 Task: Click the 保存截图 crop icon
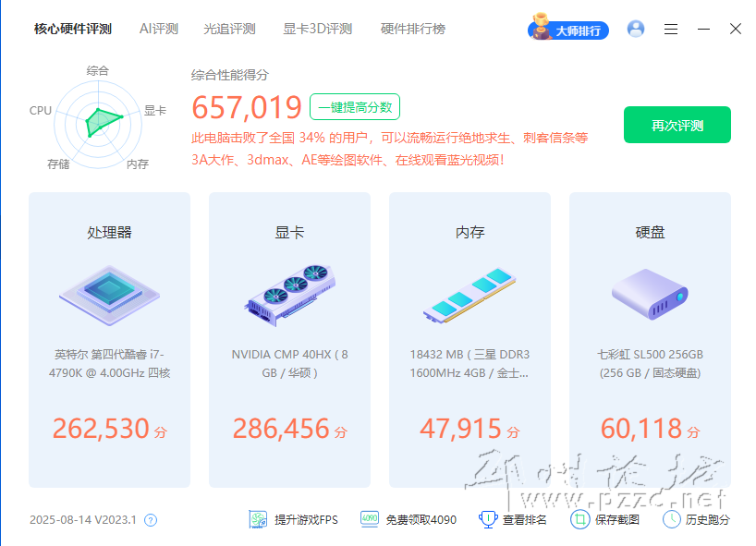click(x=580, y=519)
